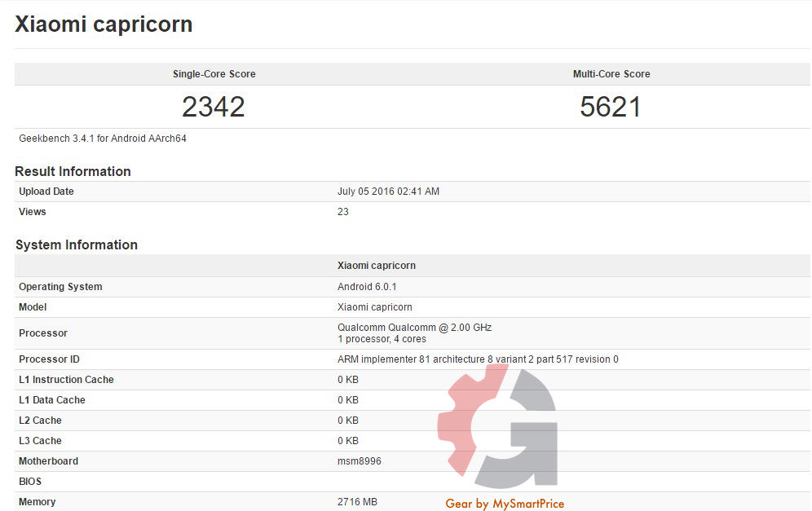This screenshot has height=511, width=812.
Task: Select the L3 Cache label
Action: (x=40, y=441)
